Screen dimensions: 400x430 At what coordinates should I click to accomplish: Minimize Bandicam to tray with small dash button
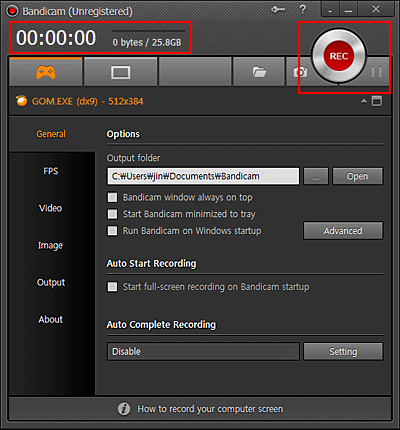click(x=330, y=9)
